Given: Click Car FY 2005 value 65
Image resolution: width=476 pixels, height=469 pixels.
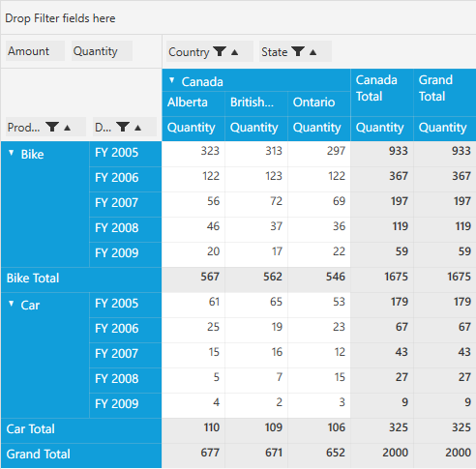Looking at the screenshot, I should 256,305.
